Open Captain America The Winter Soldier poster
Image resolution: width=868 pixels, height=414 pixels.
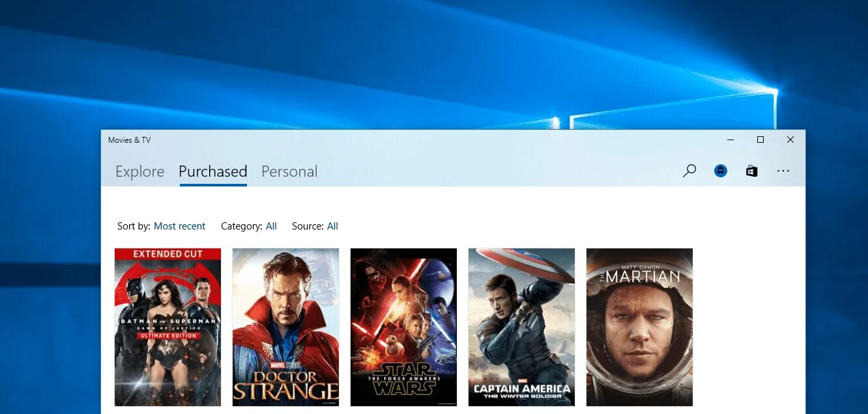[521, 327]
